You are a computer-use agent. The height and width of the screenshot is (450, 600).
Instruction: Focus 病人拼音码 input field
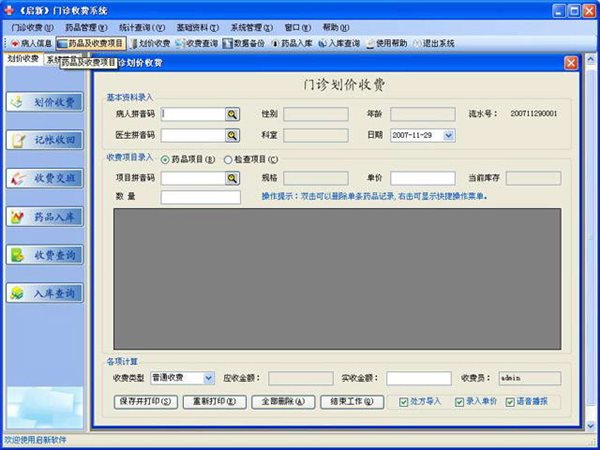point(193,114)
